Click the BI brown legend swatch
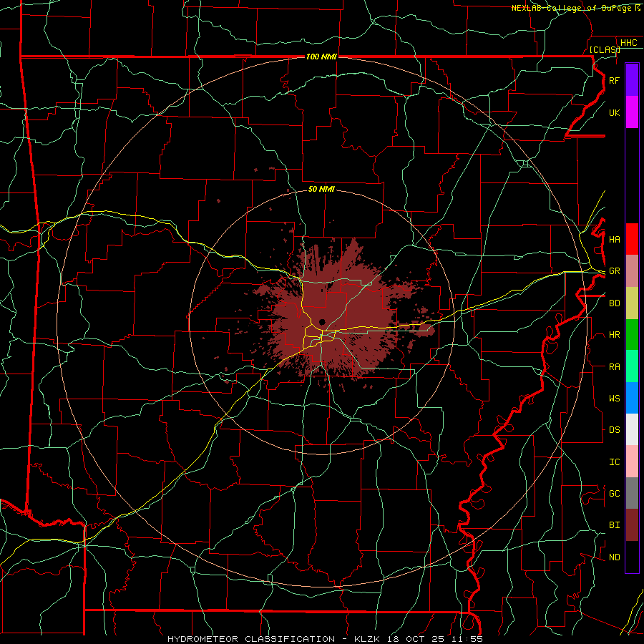The width and height of the screenshot is (644, 644). [632, 525]
